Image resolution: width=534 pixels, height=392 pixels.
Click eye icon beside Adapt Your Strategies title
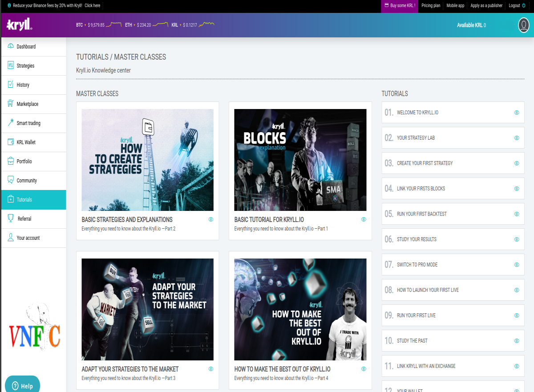[x=211, y=369]
